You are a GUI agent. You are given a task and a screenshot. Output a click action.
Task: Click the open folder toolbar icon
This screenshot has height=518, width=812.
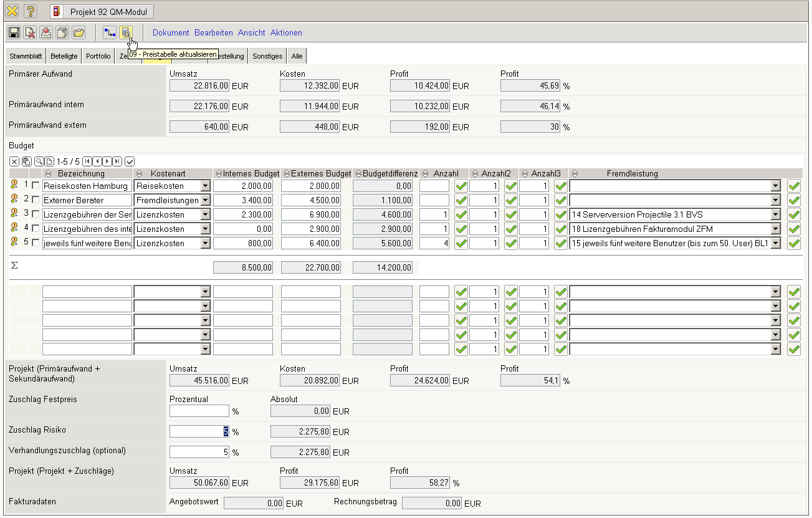pos(79,32)
